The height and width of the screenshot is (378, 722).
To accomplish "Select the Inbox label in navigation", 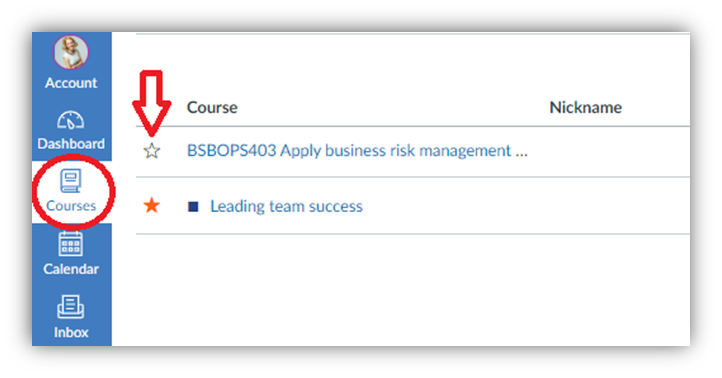I will tap(71, 332).
